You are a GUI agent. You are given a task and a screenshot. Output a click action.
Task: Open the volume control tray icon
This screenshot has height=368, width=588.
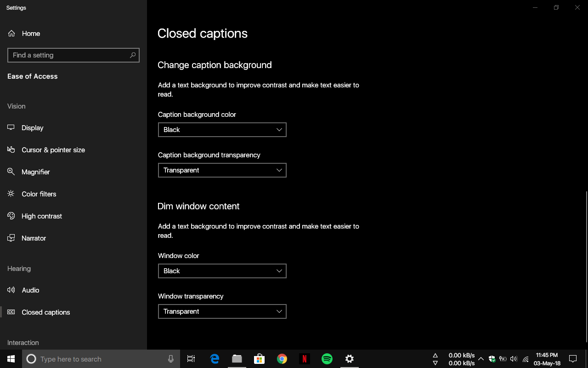(x=514, y=359)
